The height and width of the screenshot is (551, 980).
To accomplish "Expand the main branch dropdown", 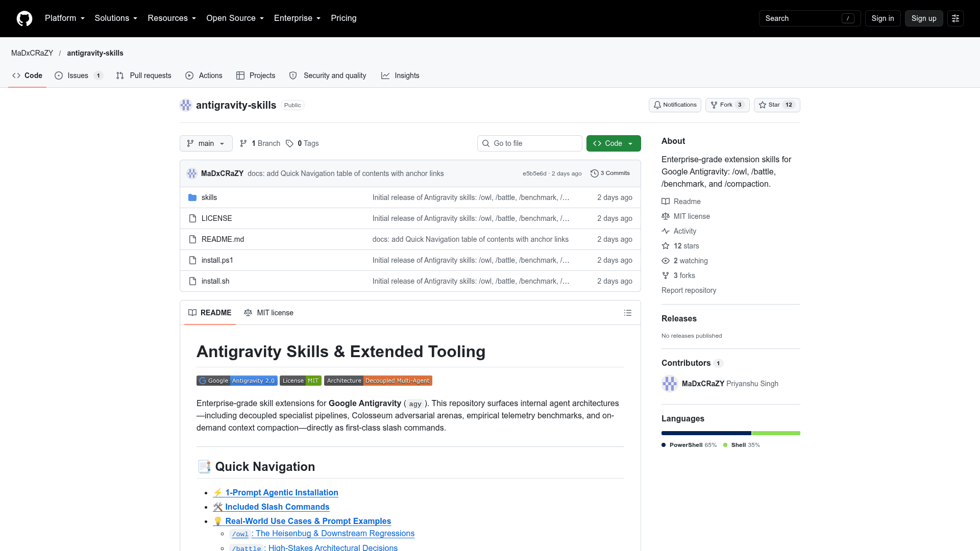I will (x=206, y=143).
